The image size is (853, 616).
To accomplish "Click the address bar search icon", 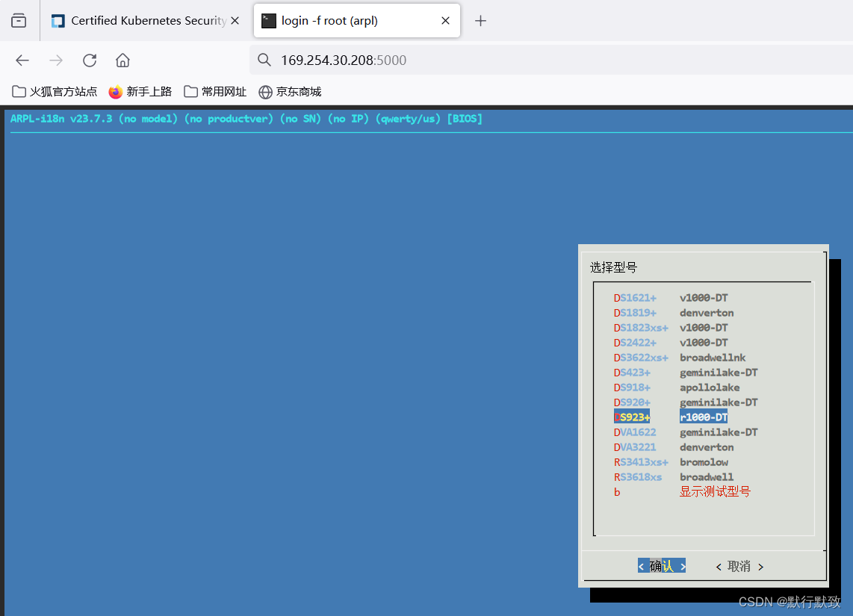I will click(x=264, y=60).
